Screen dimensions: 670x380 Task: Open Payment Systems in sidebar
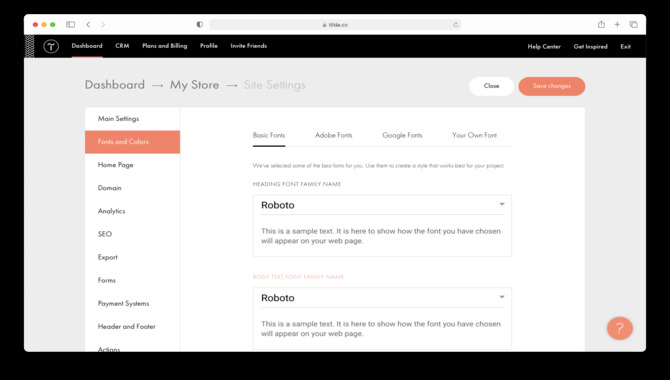(132, 303)
